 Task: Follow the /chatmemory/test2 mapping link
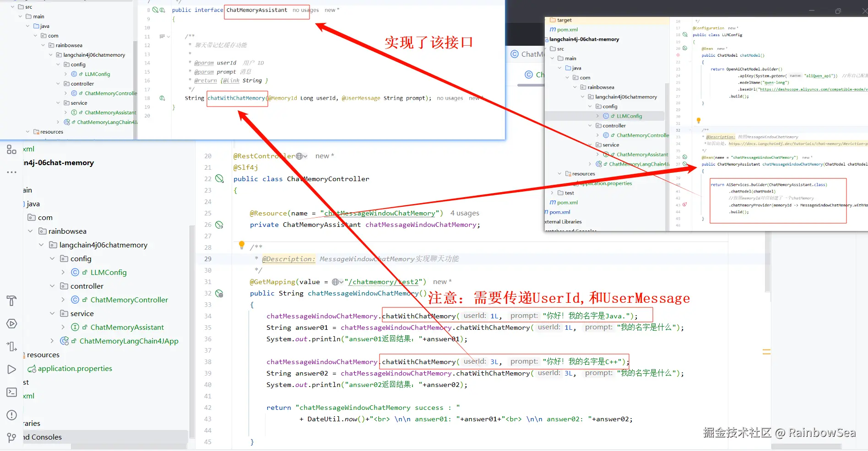tap(383, 282)
